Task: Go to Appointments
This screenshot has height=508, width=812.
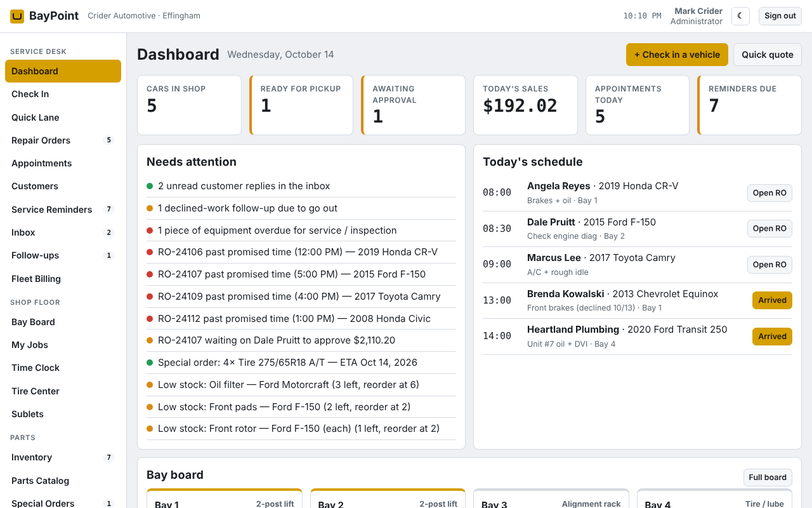Action: coord(63,163)
